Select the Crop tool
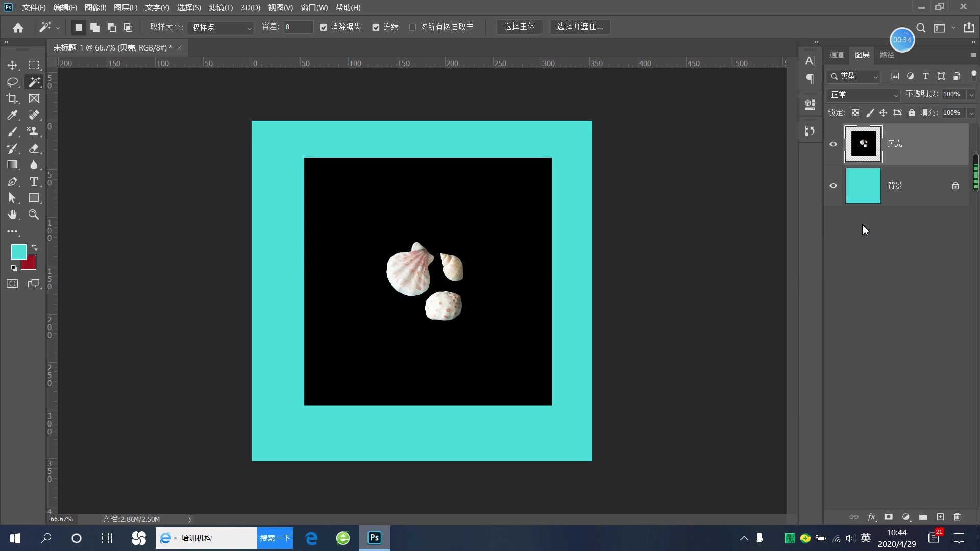 pyautogui.click(x=12, y=98)
